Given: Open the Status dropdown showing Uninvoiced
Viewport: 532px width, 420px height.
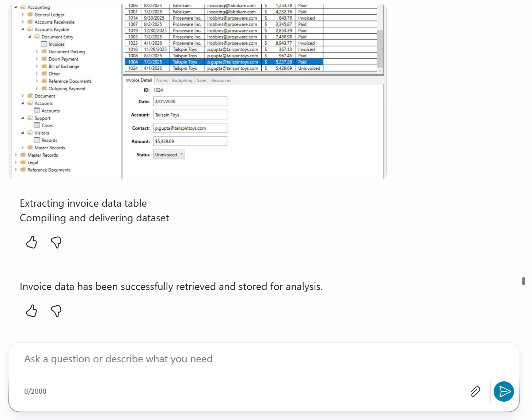Looking at the screenshot, I should [169, 155].
